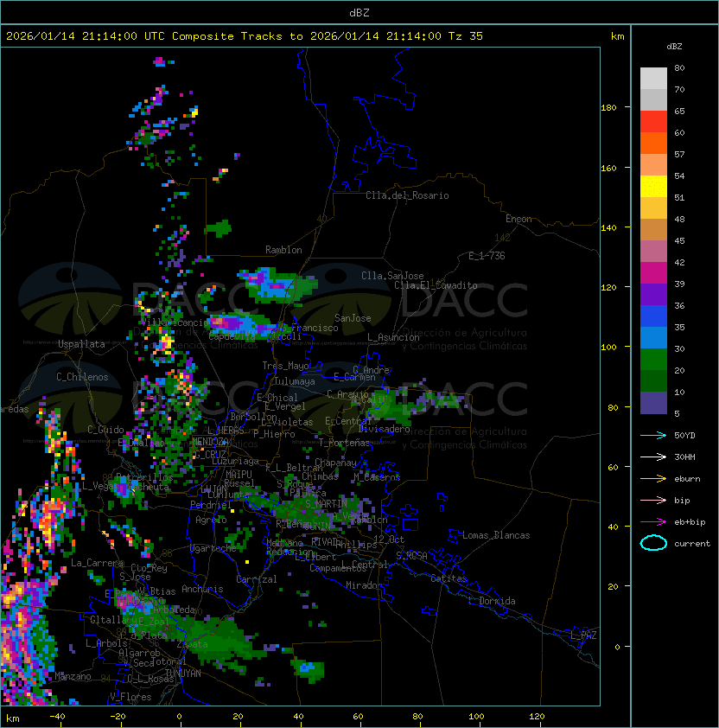
Task: Select the 'P_Hierro' location label
Action: click(274, 434)
